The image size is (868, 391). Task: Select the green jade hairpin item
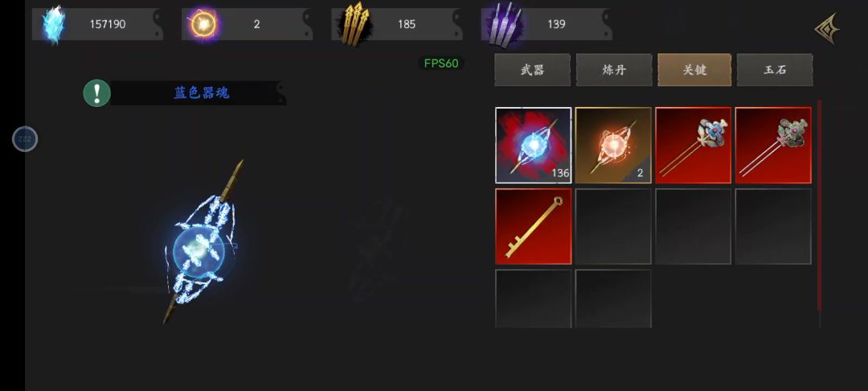[773, 145]
